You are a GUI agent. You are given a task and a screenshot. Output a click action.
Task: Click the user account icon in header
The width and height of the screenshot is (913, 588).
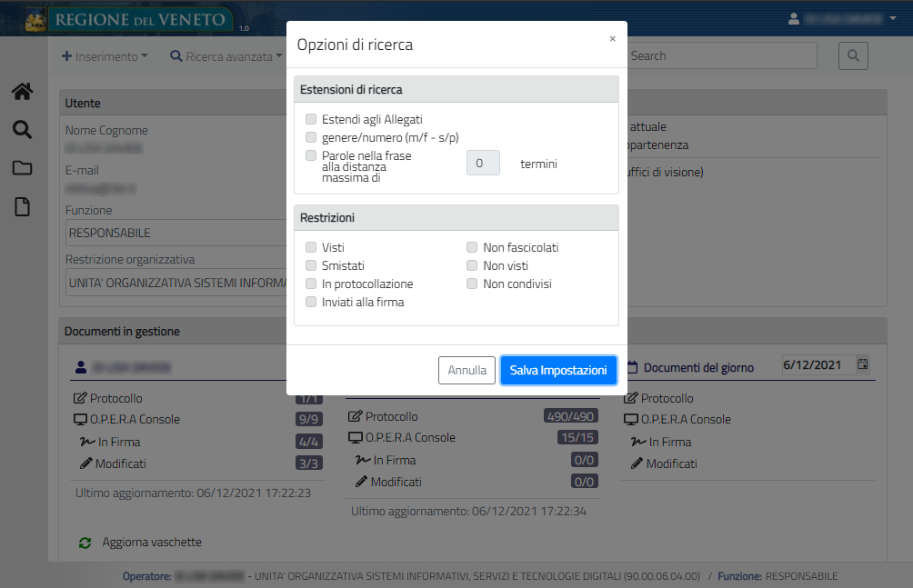pyautogui.click(x=794, y=18)
